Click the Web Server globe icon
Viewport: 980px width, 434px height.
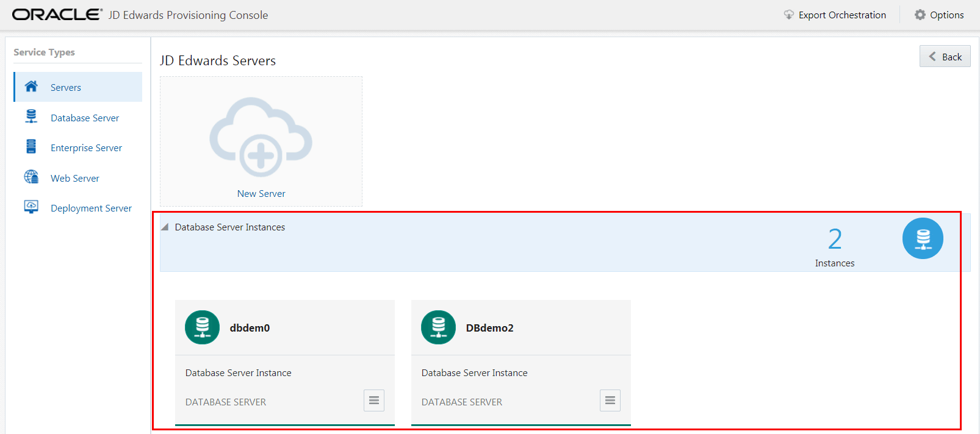coord(31,177)
